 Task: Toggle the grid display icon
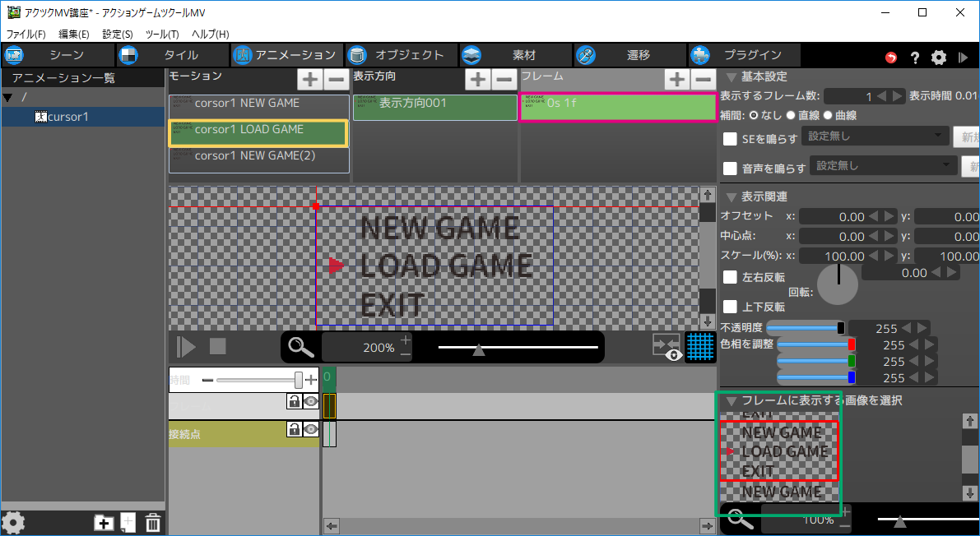point(700,347)
